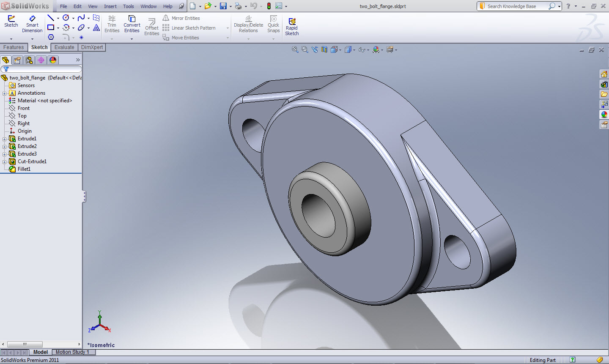Open the Section View tool
609x364 pixels.
(x=324, y=49)
